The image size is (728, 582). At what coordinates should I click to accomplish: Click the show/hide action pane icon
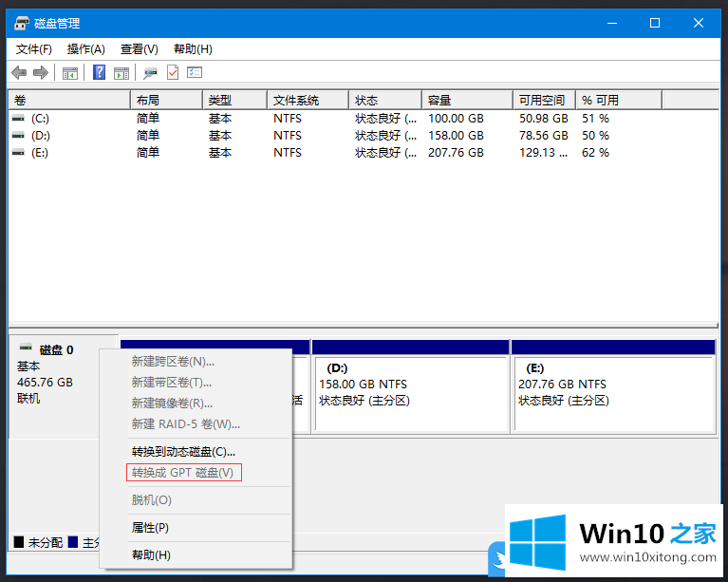121,73
